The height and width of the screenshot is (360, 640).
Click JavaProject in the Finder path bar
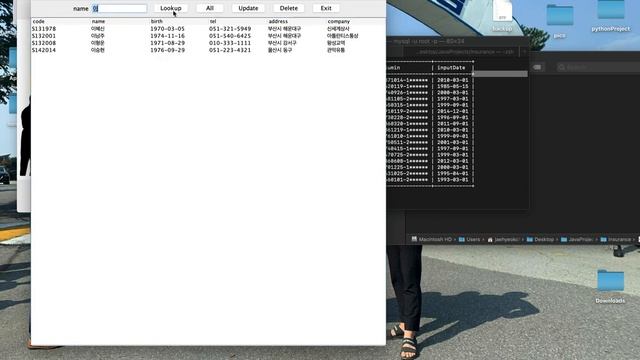click(576, 240)
